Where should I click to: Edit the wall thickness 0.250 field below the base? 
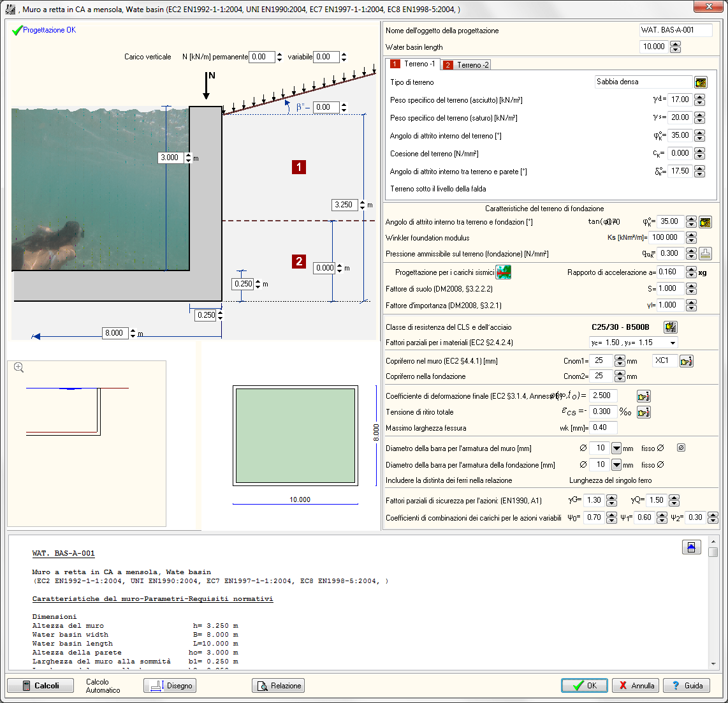pos(206,315)
